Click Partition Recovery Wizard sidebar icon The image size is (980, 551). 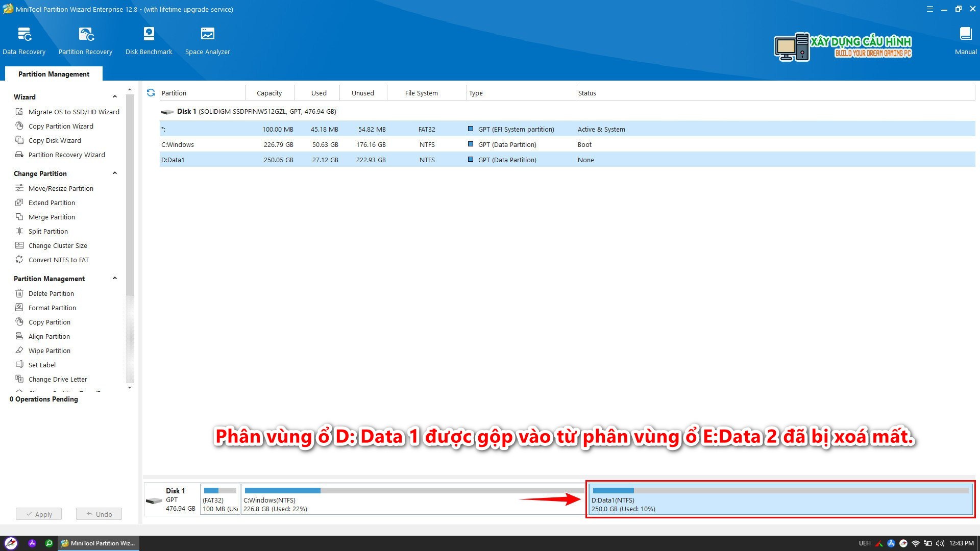(x=19, y=155)
